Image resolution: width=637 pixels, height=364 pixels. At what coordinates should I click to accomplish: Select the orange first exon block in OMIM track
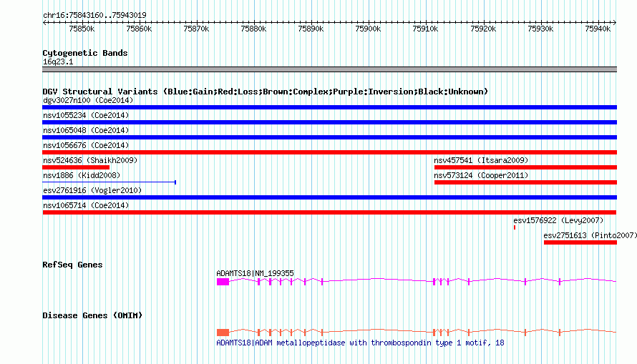[223, 333]
